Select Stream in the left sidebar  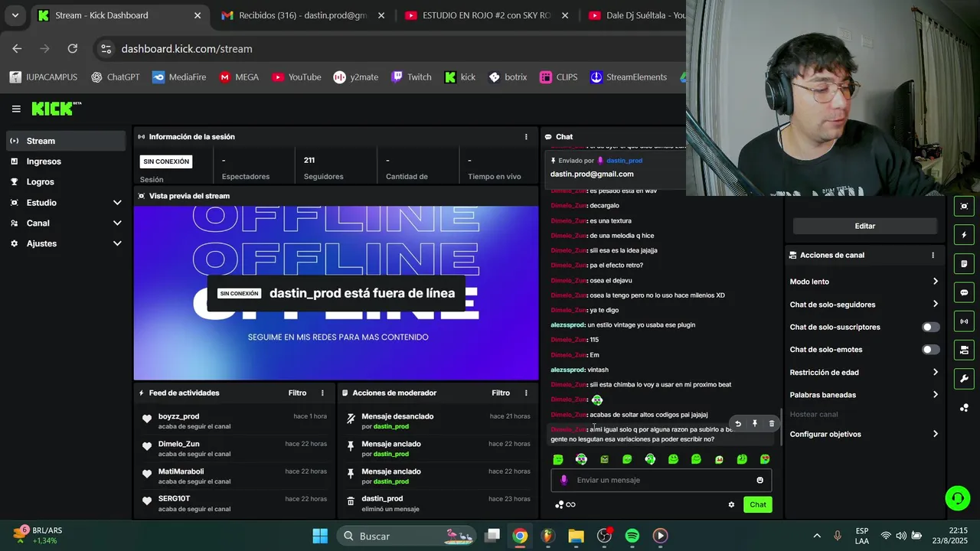[x=66, y=141]
